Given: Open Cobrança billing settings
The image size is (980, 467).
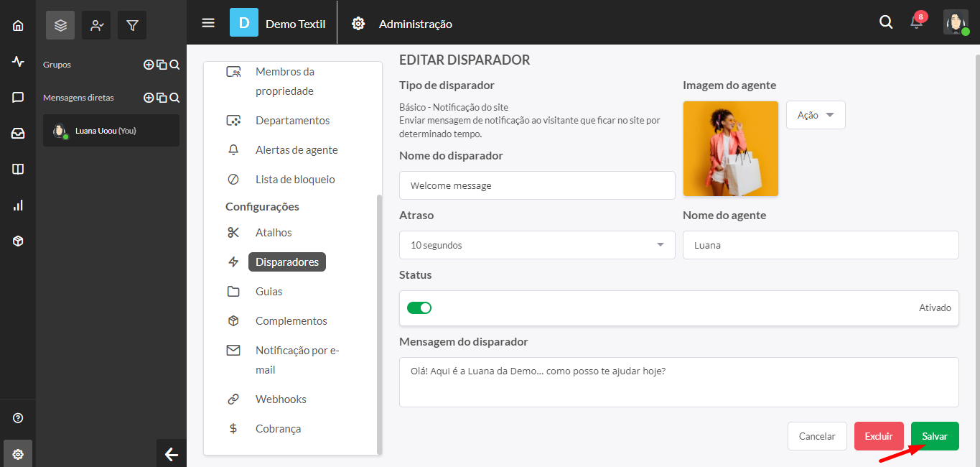Looking at the screenshot, I should [278, 428].
